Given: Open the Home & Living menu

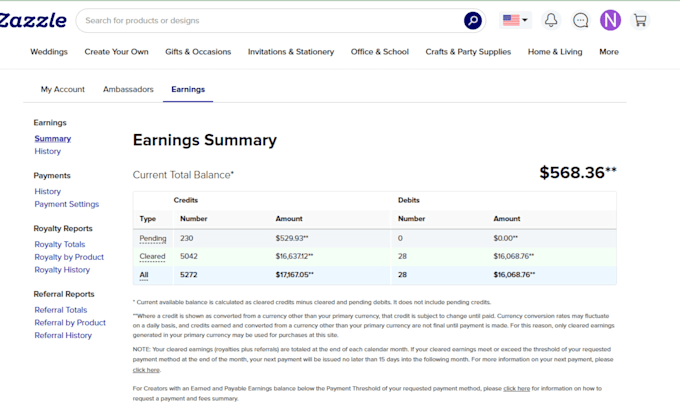Looking at the screenshot, I should (x=555, y=52).
